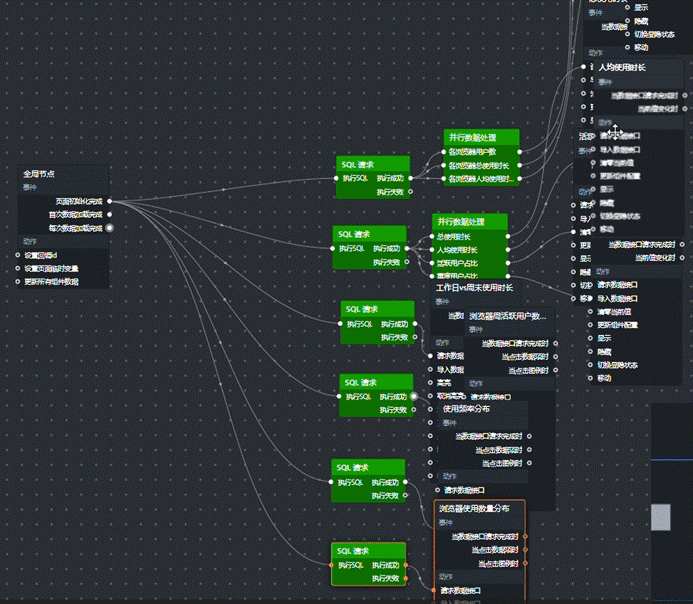The width and height of the screenshot is (693, 604).
Task: Select the orange-outlined SQL 请求 node title
Action: pyautogui.click(x=353, y=551)
